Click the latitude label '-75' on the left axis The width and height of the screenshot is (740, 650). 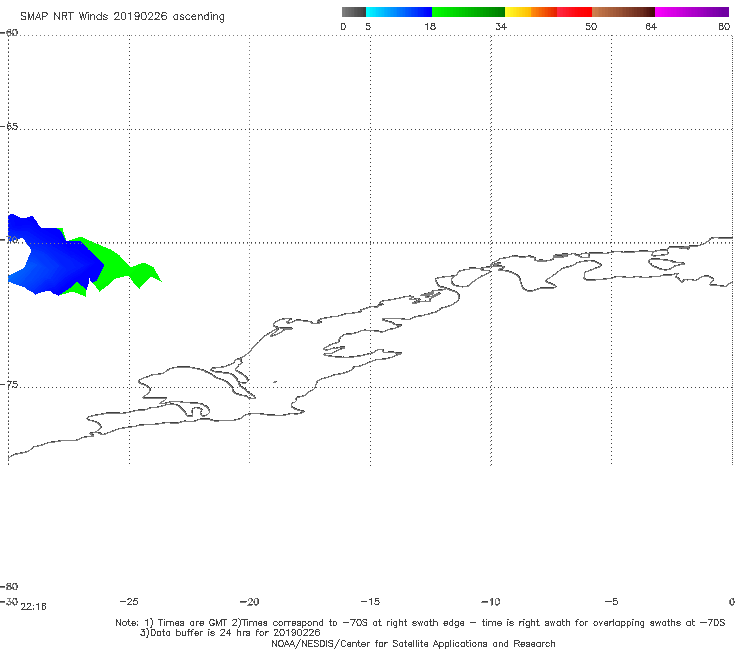click(9, 385)
